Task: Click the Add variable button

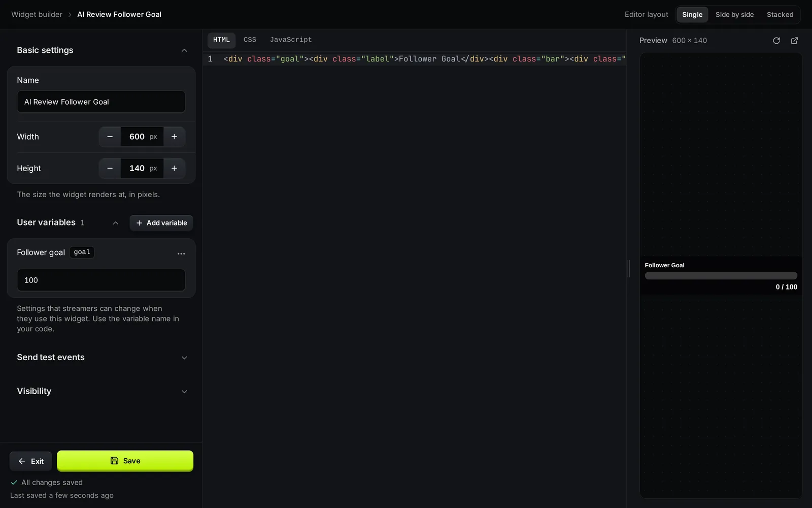Action: click(x=161, y=223)
